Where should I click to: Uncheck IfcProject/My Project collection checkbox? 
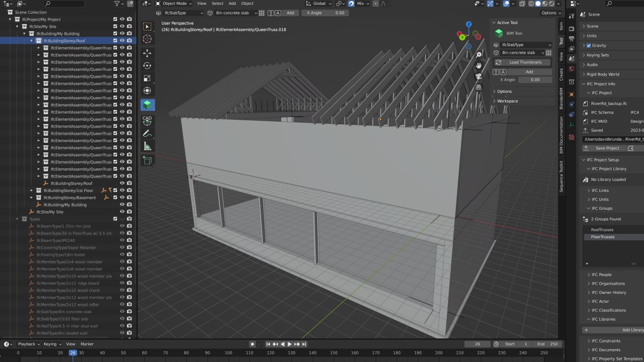coord(115,19)
